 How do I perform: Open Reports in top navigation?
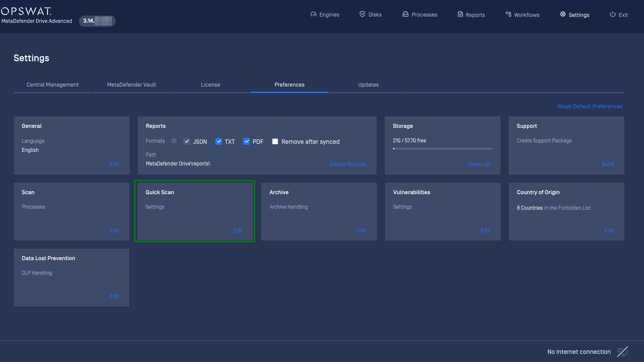(x=471, y=15)
